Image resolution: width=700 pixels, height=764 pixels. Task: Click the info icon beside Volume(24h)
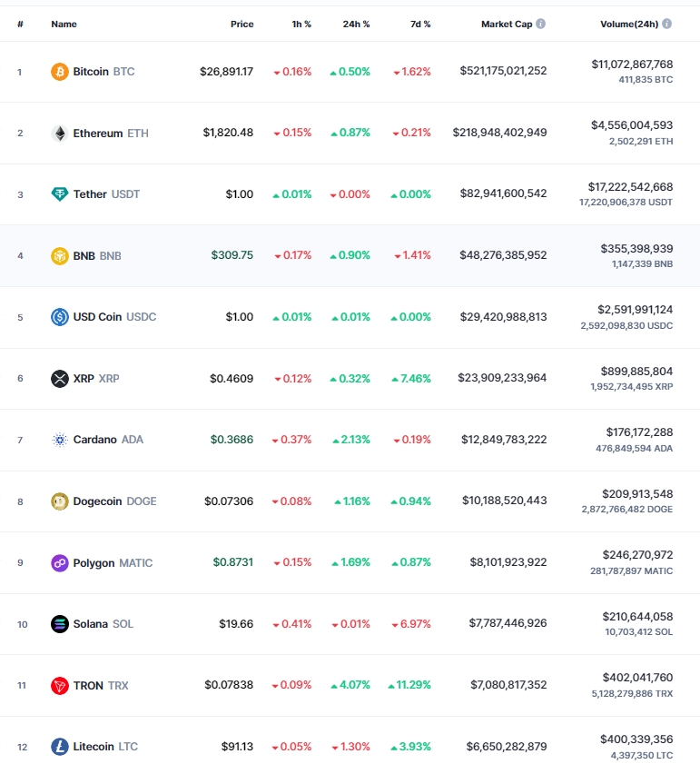coord(667,24)
